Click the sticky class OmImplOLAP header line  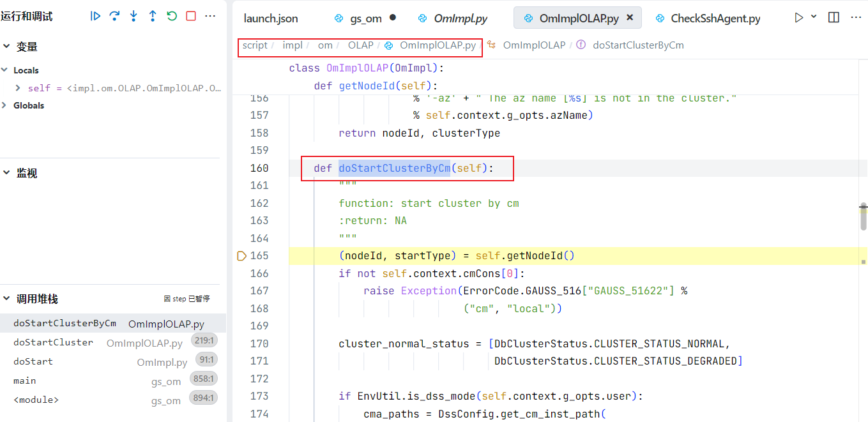click(x=366, y=68)
